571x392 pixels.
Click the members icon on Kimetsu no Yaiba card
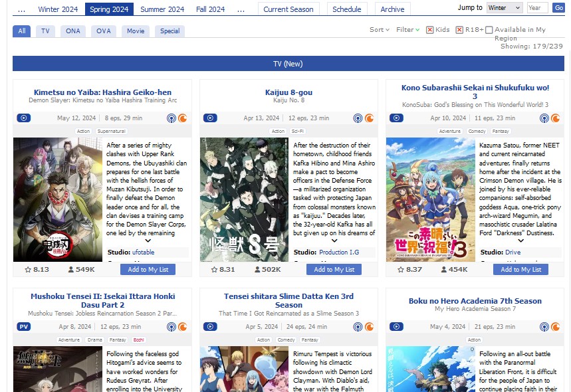click(71, 270)
